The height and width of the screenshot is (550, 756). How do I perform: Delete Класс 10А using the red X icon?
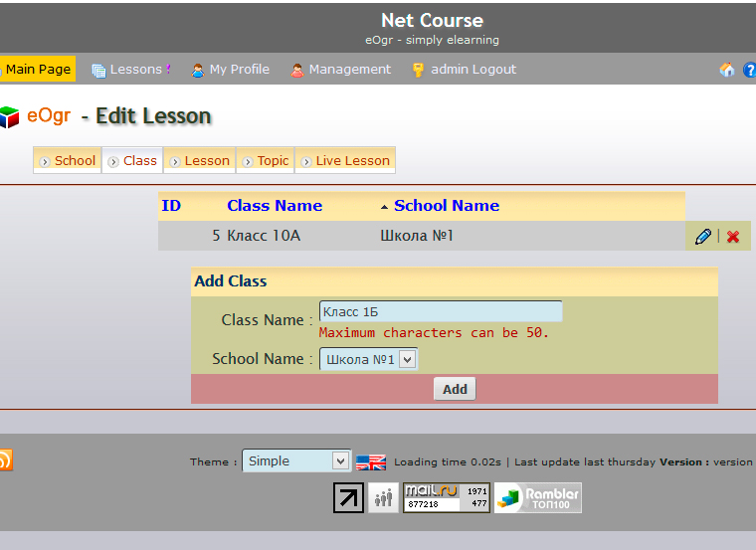[733, 237]
